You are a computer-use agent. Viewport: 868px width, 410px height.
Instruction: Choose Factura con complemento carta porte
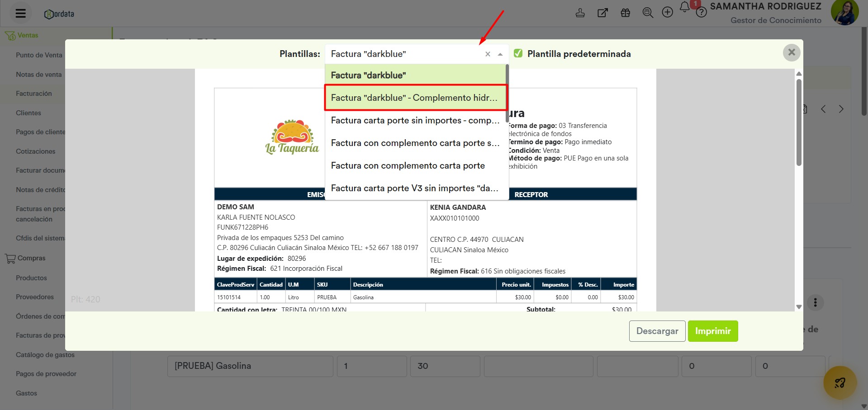[415, 165]
